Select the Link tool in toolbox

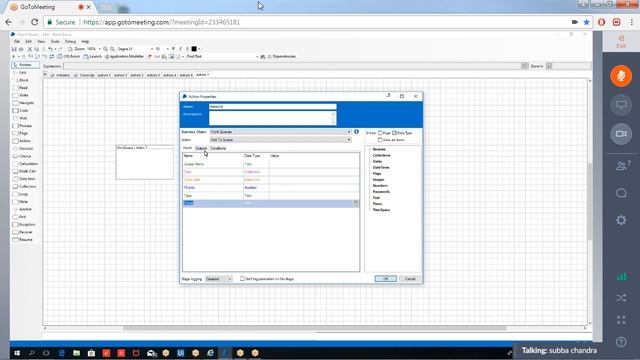(20, 73)
